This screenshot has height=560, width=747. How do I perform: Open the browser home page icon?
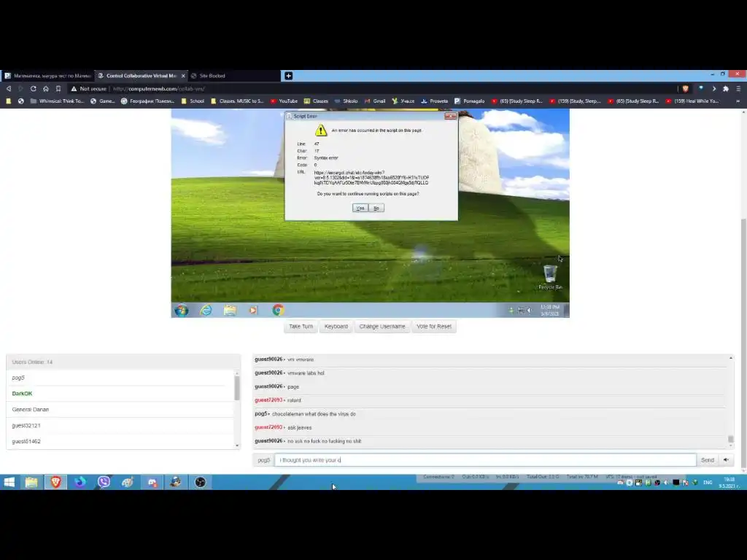coord(46,88)
